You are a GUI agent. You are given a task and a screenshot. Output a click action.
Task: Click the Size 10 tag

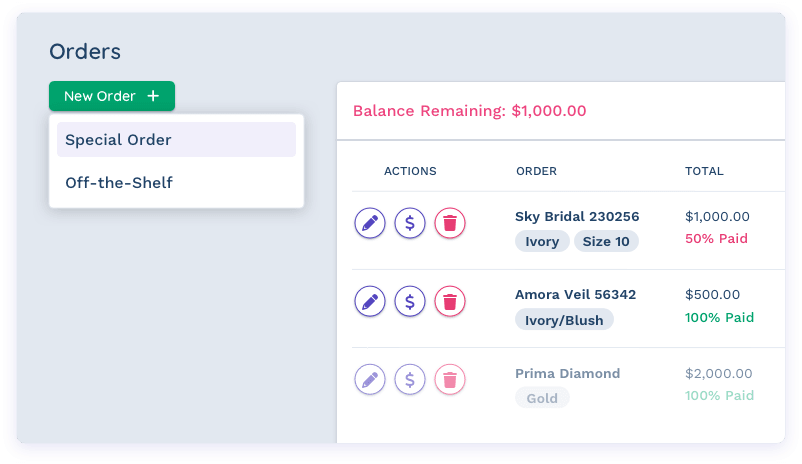coord(606,241)
